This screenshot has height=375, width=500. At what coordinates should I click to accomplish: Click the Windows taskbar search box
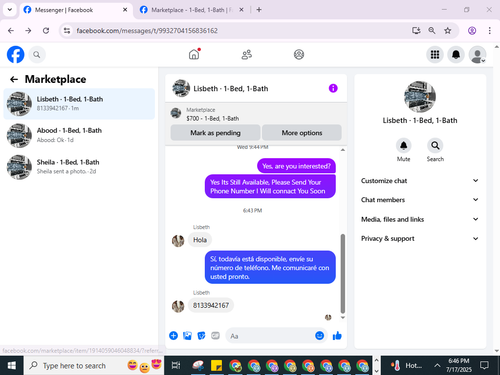[x=94, y=366]
